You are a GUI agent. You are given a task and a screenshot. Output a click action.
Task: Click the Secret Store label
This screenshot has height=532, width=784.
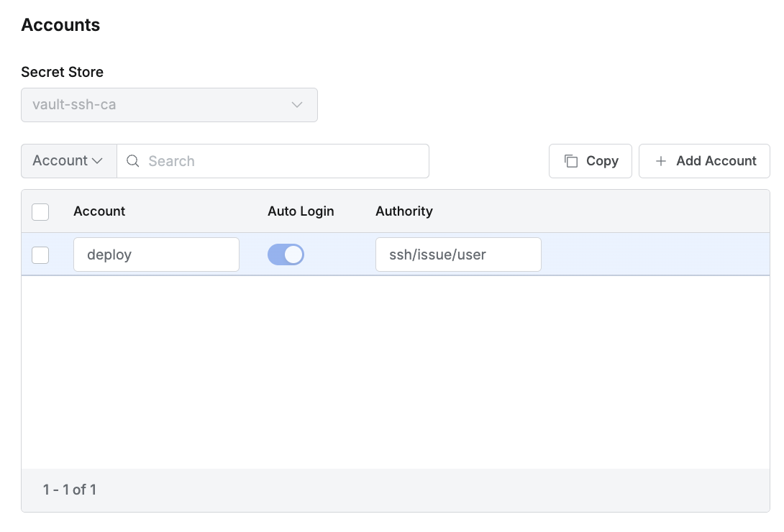62,72
